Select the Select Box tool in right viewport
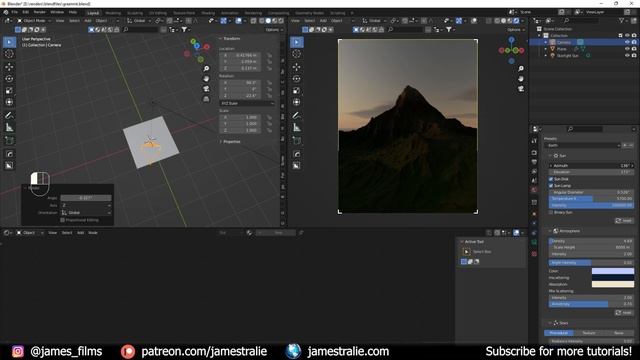This screenshot has height=360, width=640. click(x=297, y=42)
